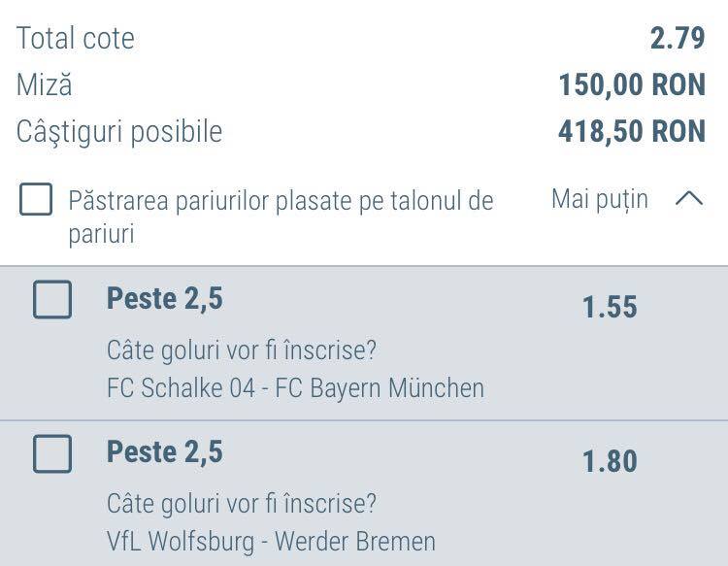Click the Păstrarea pariurilor plasate text
Viewport: 728px width, 566px height.
click(x=281, y=216)
